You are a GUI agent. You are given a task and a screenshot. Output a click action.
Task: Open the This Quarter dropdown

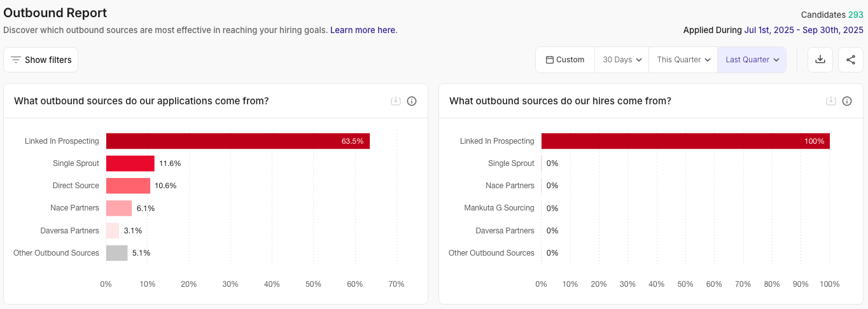683,60
